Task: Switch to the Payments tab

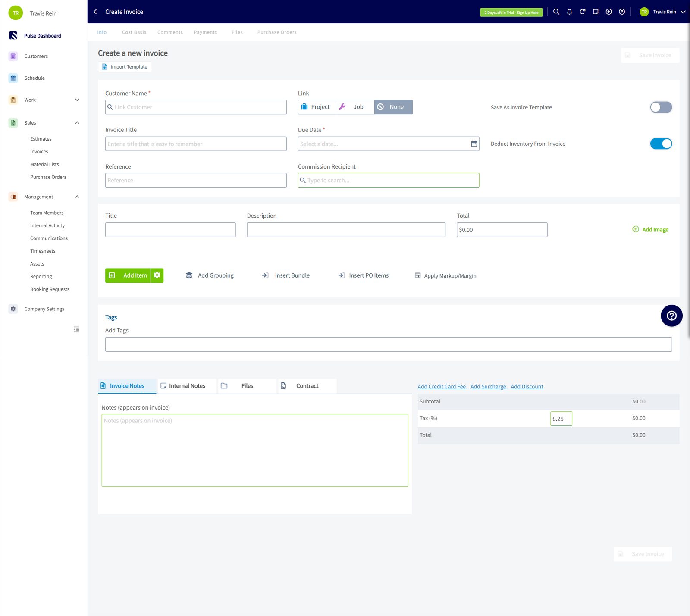Action: click(x=206, y=32)
